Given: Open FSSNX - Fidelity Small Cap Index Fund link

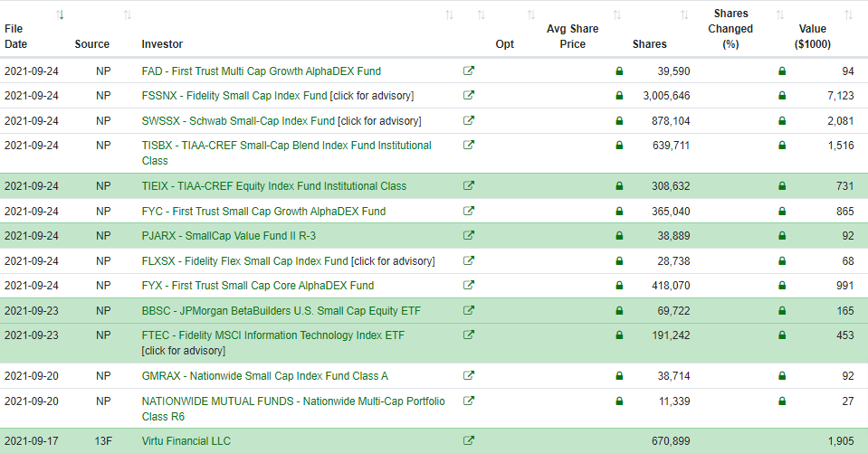Looking at the screenshot, I should click(234, 95).
